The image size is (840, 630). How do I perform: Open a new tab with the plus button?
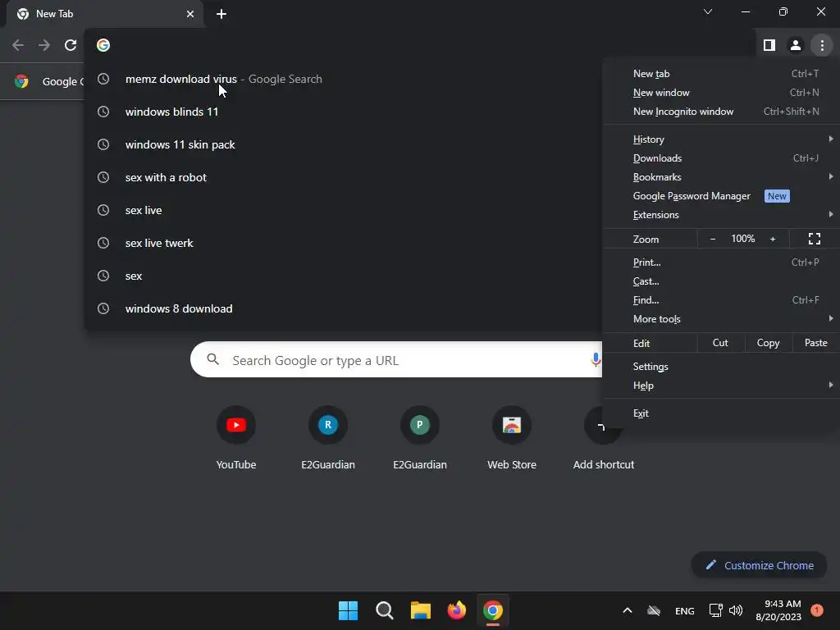221,14
